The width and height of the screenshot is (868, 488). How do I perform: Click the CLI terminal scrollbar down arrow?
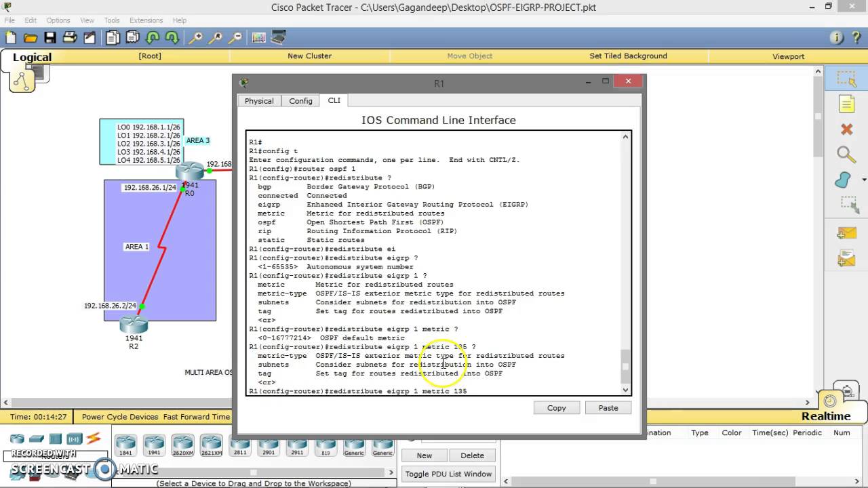(625, 390)
